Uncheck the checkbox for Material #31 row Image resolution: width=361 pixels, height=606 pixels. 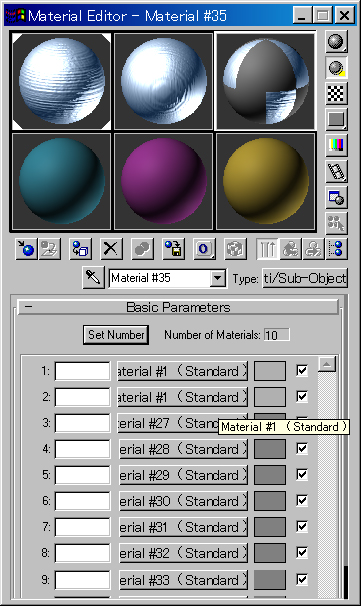(302, 526)
